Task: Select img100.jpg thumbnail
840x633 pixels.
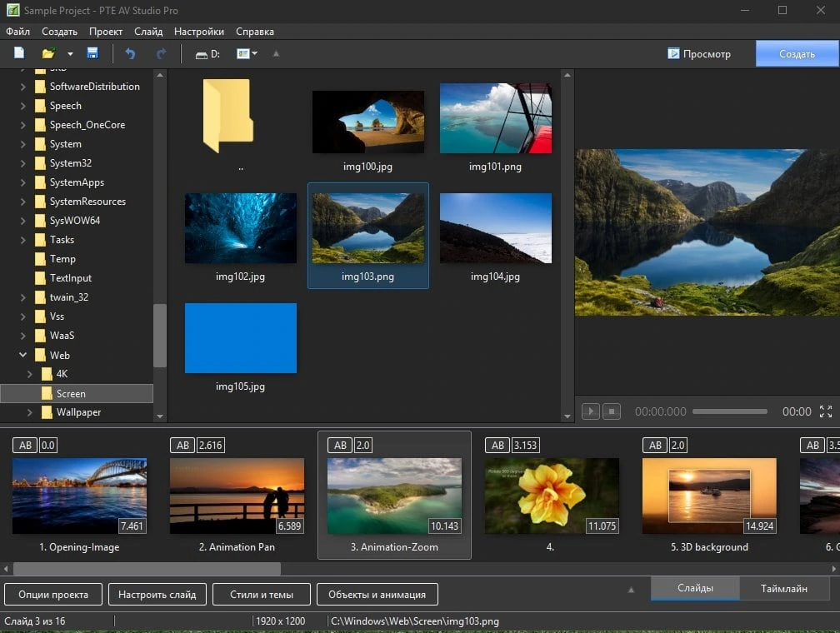Action: [368, 122]
